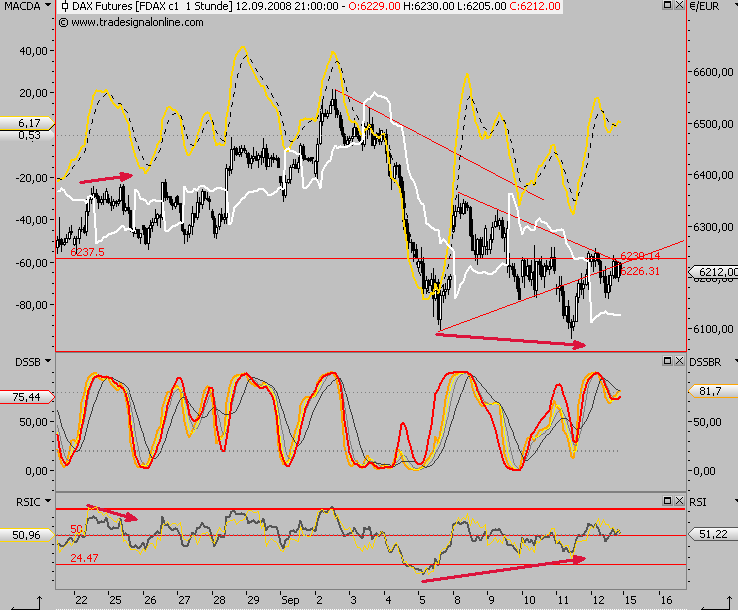The width and height of the screenshot is (738, 610).
Task: Click the DAX Futures [FDAX c1 1 Stunde] title
Action: tap(152, 6)
